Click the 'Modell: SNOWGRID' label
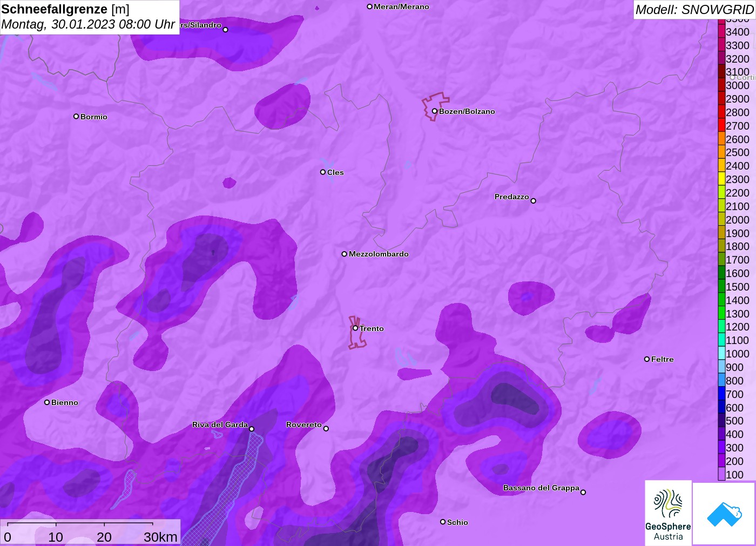This screenshot has width=756, height=546. [694, 10]
